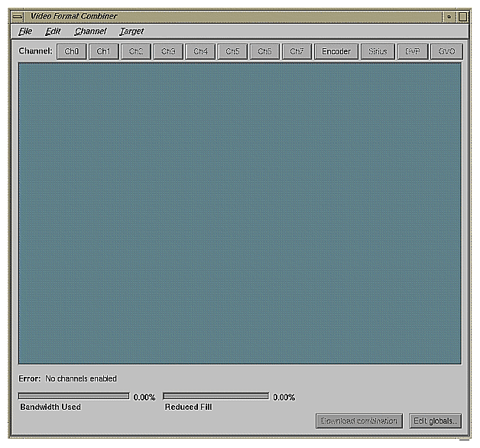
Task: Click the 'Video Format Combiner' title text
Action: (74, 16)
